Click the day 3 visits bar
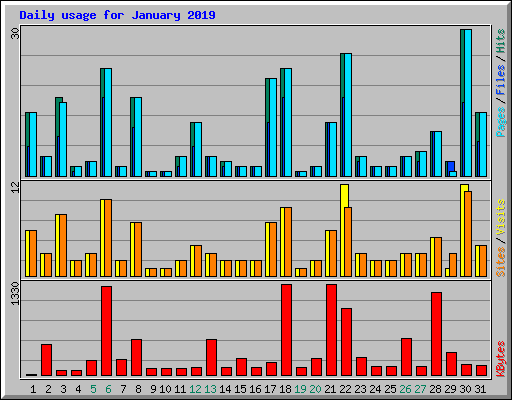This screenshot has height=400, width=512. 57,245
